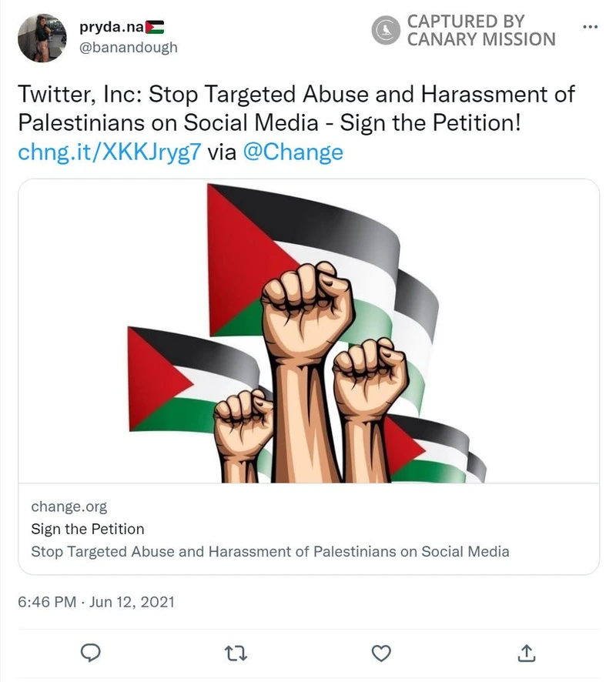616x682 pixels.
Task: Click the "CAPTURED BY CANARY MISSION" watermark text
Action: [480, 31]
